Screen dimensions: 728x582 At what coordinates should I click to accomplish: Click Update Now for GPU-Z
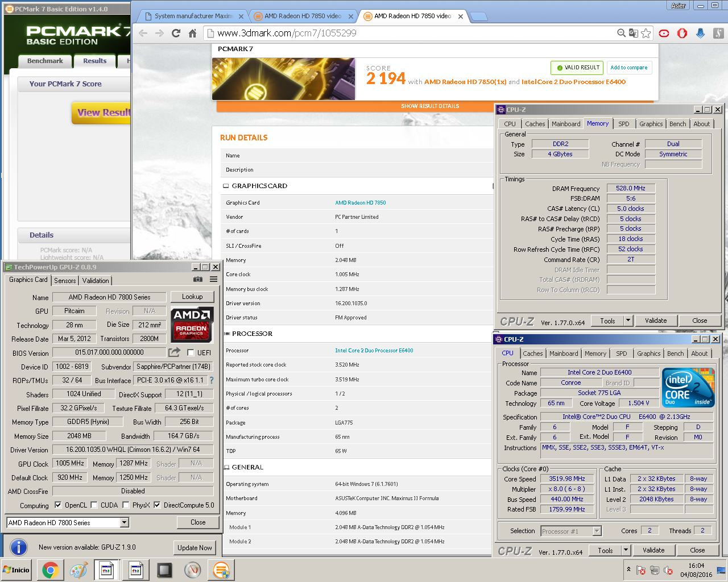tap(195, 547)
